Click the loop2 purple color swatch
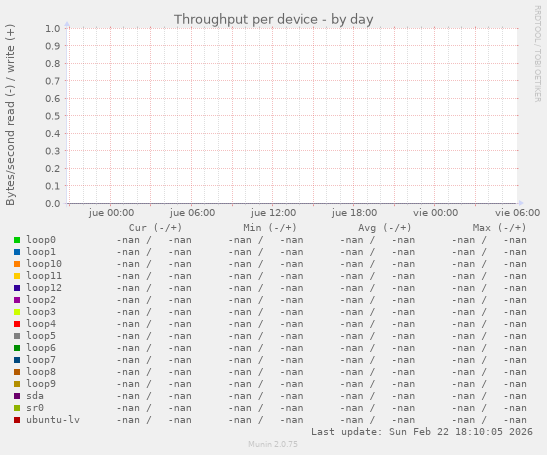This screenshot has height=455, width=547. click(x=17, y=300)
